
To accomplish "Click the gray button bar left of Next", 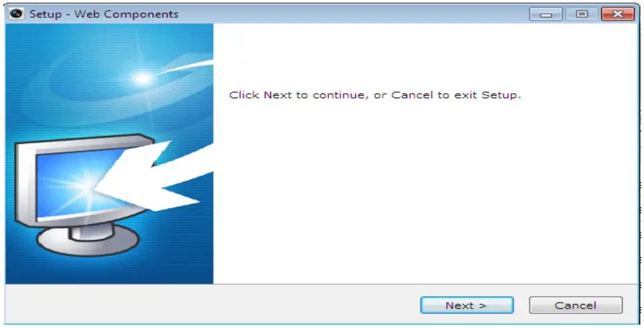I will click(212, 305).
